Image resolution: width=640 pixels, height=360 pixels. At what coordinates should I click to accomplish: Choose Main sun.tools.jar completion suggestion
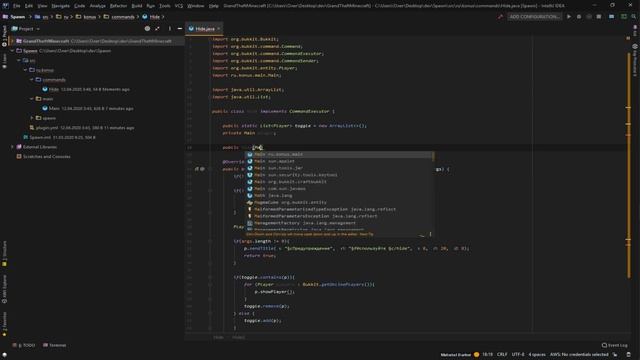click(339, 168)
